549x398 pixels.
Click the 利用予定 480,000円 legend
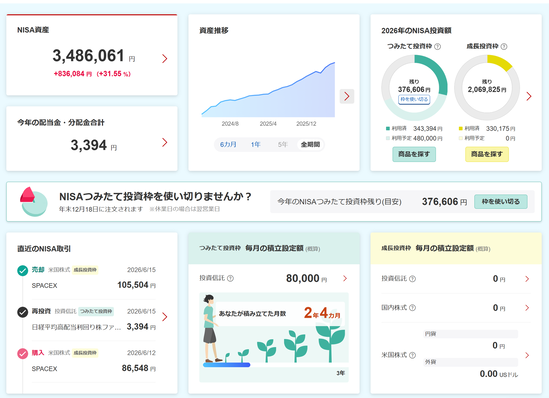pos(414,138)
